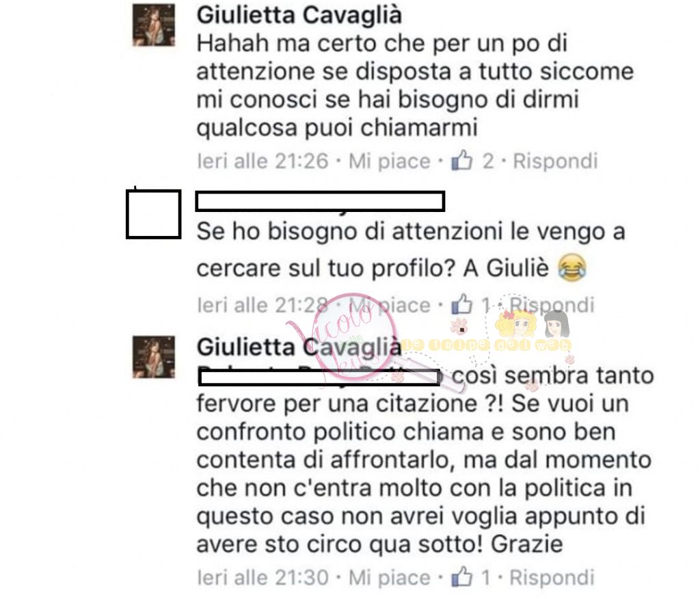Open Giulietta Cavaglià's name on first comment

pyautogui.click(x=299, y=15)
